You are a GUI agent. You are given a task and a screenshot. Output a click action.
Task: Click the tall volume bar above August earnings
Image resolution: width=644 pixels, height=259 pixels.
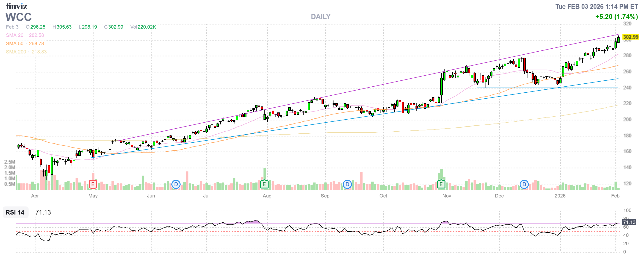(x=264, y=174)
